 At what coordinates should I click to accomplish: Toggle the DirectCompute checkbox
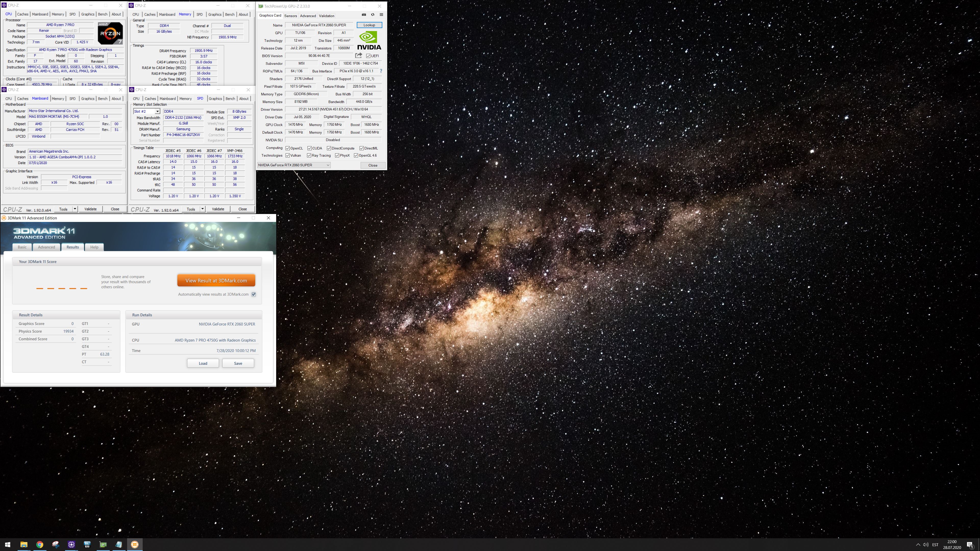point(329,148)
